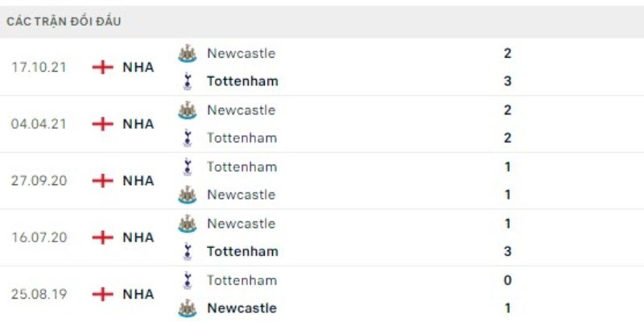The height and width of the screenshot is (322, 644).
Task: Click the 17.10.21 match date
Action: point(39,68)
